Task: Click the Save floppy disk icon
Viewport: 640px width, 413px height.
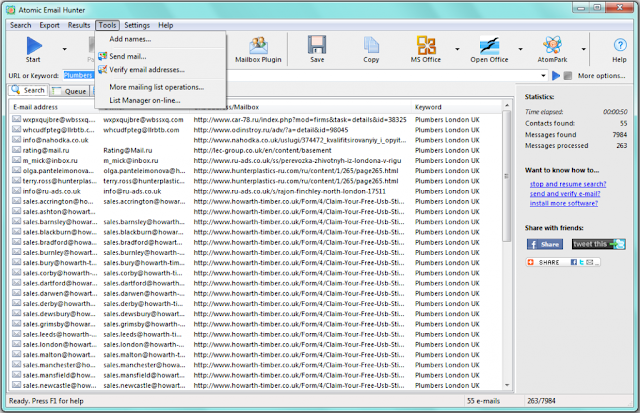Action: [x=317, y=45]
